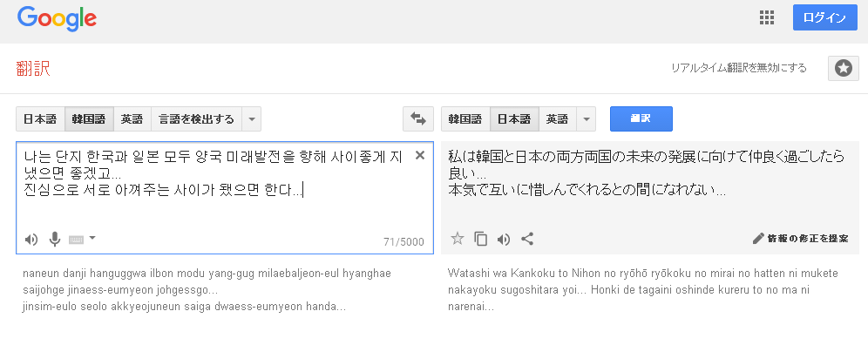Select 英語 as source language
This screenshot has height=345, width=868.
pos(132,119)
